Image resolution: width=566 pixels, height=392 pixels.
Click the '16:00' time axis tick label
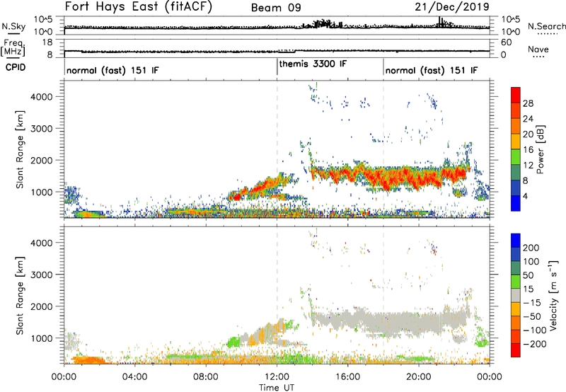coord(347,377)
